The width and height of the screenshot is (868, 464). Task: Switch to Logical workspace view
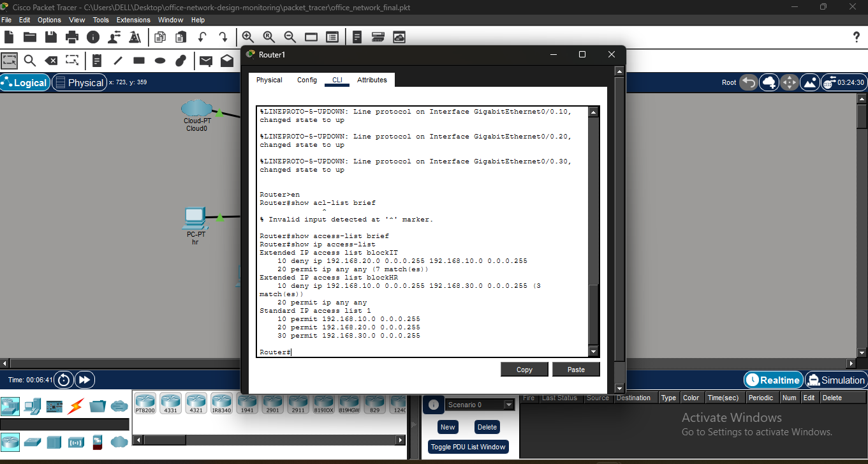click(x=25, y=82)
